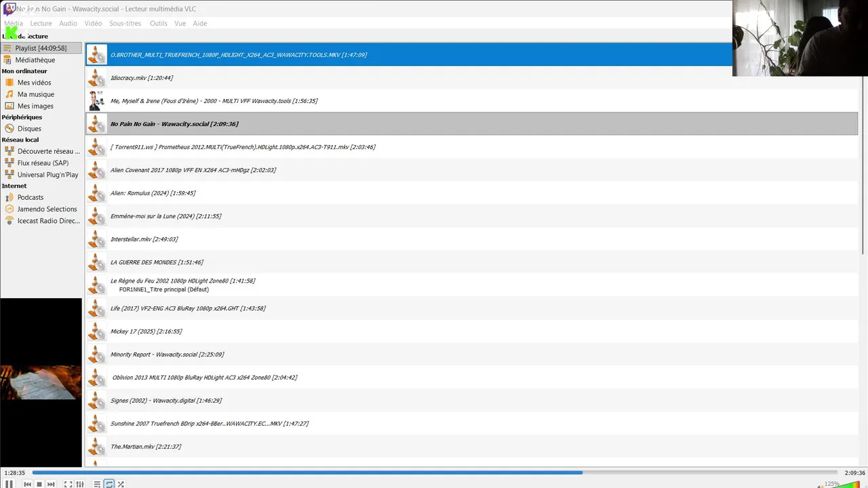Viewport: 868px width, 488px height.
Task: Go to the previous media item
Action: pos(27,484)
